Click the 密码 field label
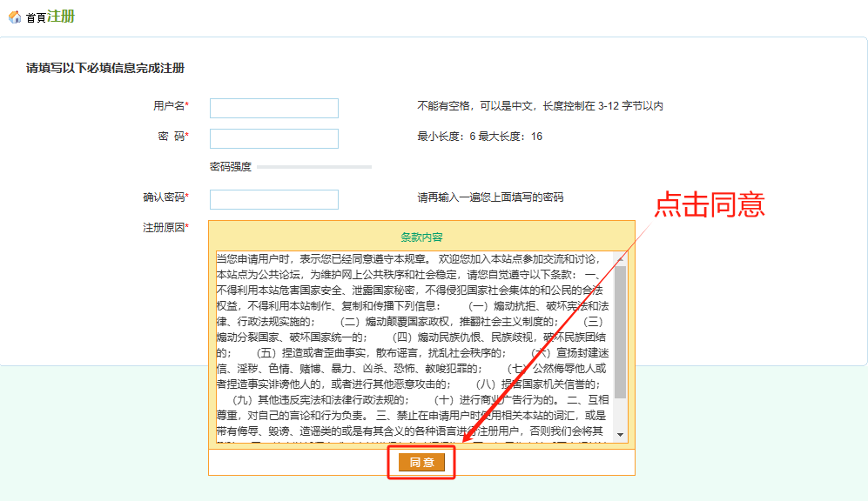The image size is (868, 501). 171,137
